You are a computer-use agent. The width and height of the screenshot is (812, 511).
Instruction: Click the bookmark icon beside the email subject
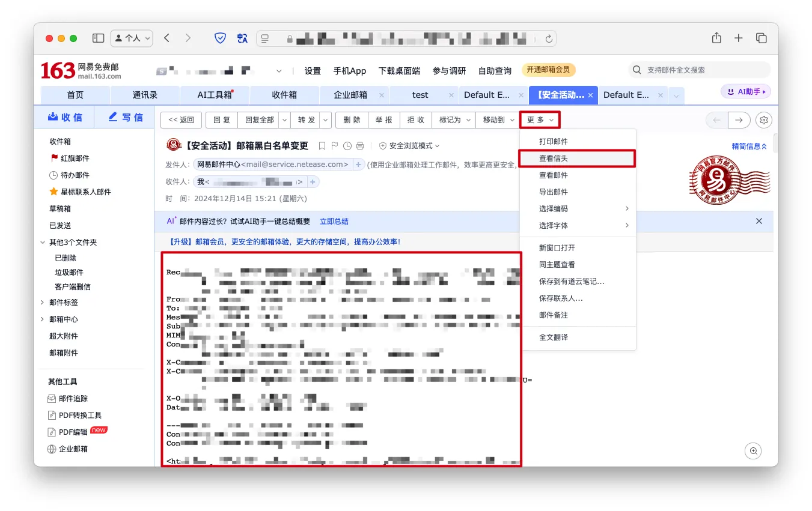tap(322, 146)
